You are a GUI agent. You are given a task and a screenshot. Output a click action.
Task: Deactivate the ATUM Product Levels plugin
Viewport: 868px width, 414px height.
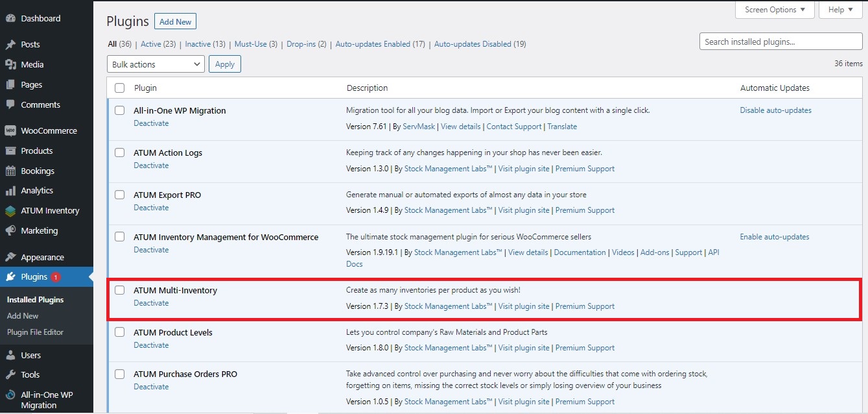coord(151,345)
